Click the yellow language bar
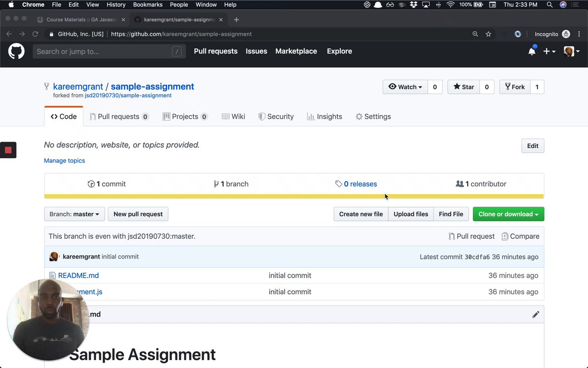 pyautogui.click(x=294, y=196)
